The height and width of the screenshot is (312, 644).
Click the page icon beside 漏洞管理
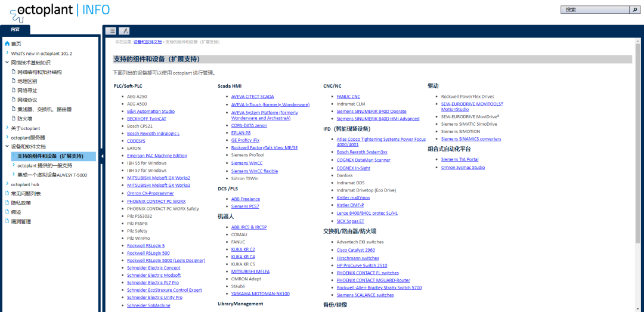point(7,221)
